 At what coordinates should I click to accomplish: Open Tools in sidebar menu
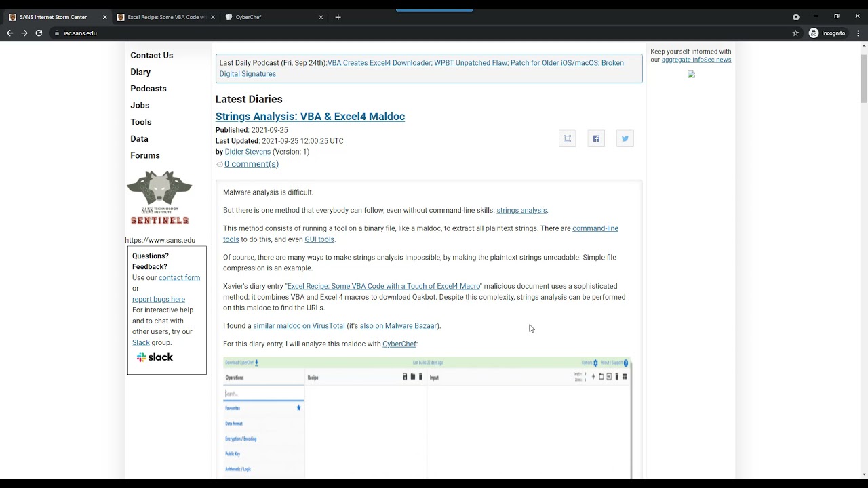pos(140,122)
